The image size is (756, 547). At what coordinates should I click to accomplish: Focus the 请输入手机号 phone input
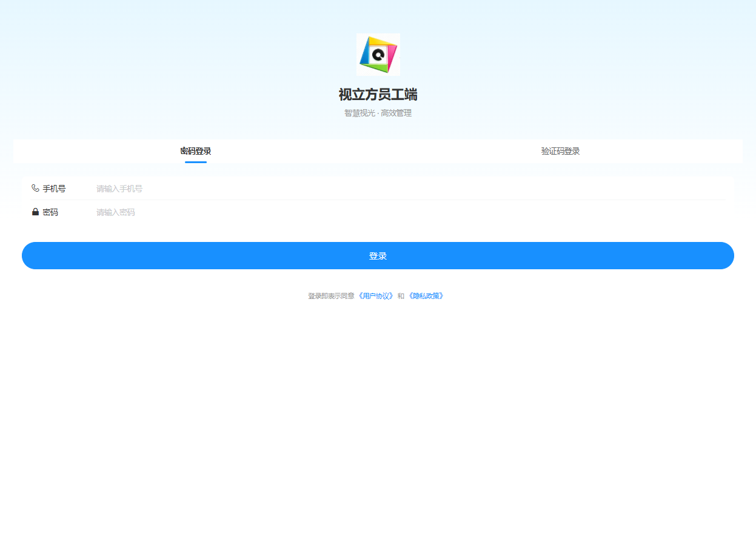tap(410, 189)
